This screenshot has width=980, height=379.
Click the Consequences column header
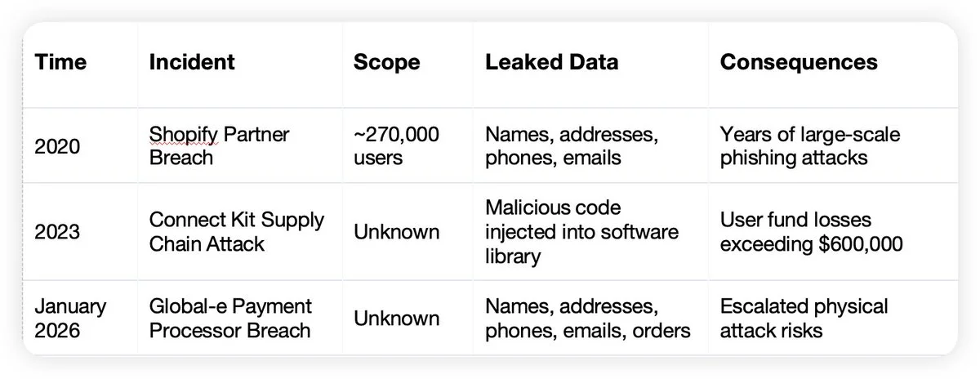tap(799, 63)
